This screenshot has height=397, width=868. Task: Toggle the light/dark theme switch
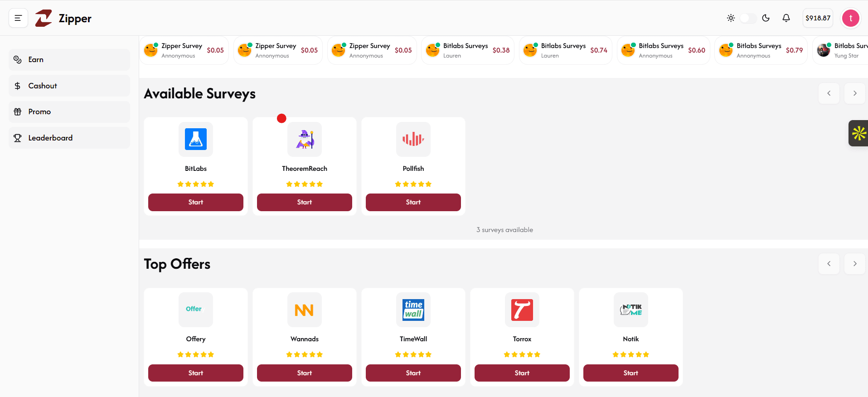pos(748,18)
